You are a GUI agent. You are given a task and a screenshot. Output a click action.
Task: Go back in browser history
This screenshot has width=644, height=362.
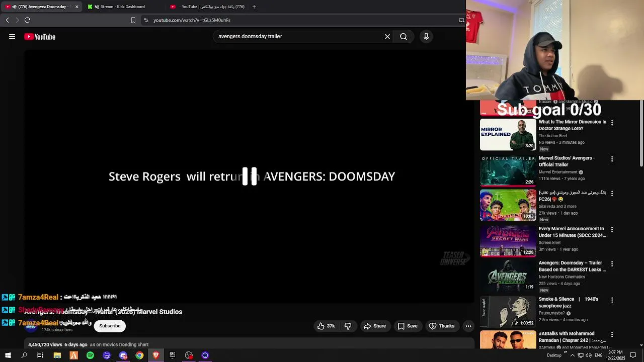pyautogui.click(x=7, y=20)
